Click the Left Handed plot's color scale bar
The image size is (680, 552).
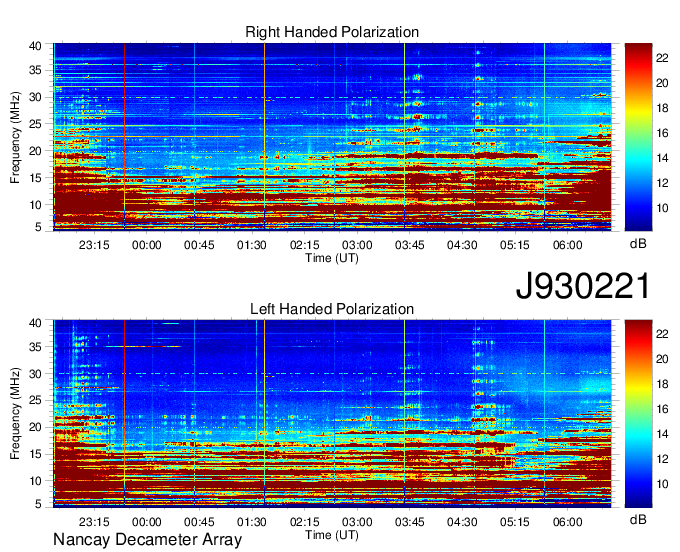(638, 414)
